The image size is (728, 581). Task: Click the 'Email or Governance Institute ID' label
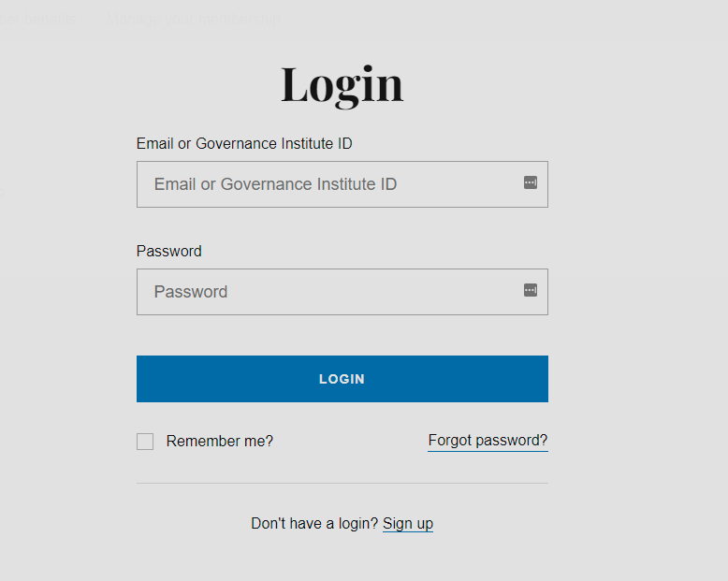click(244, 144)
